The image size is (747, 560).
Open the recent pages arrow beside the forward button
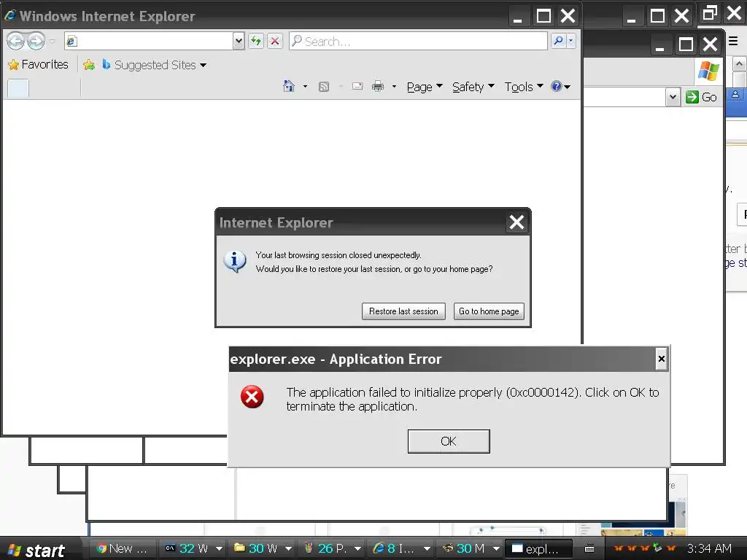tap(53, 42)
